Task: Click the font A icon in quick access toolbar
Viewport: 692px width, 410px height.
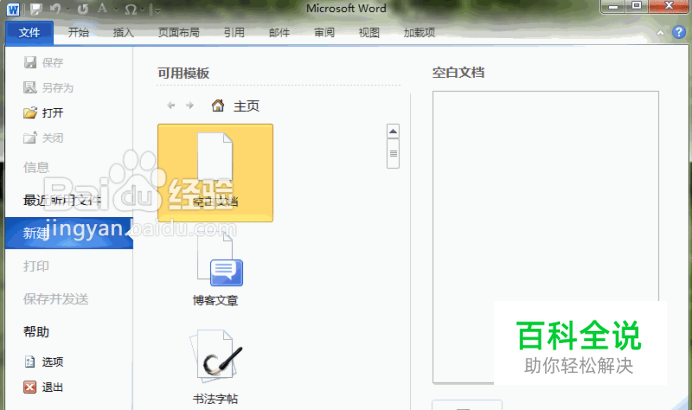Action: point(102,8)
